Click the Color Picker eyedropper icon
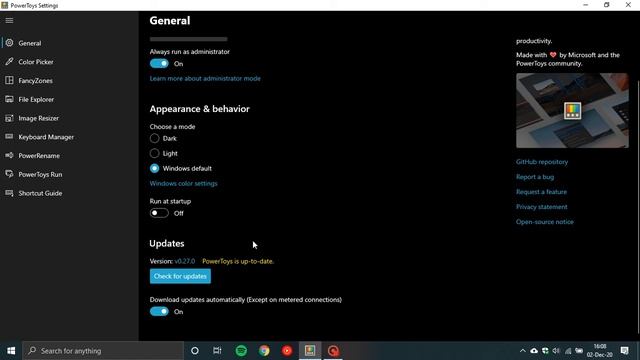Viewport: 640px width, 360px height. tap(9, 62)
